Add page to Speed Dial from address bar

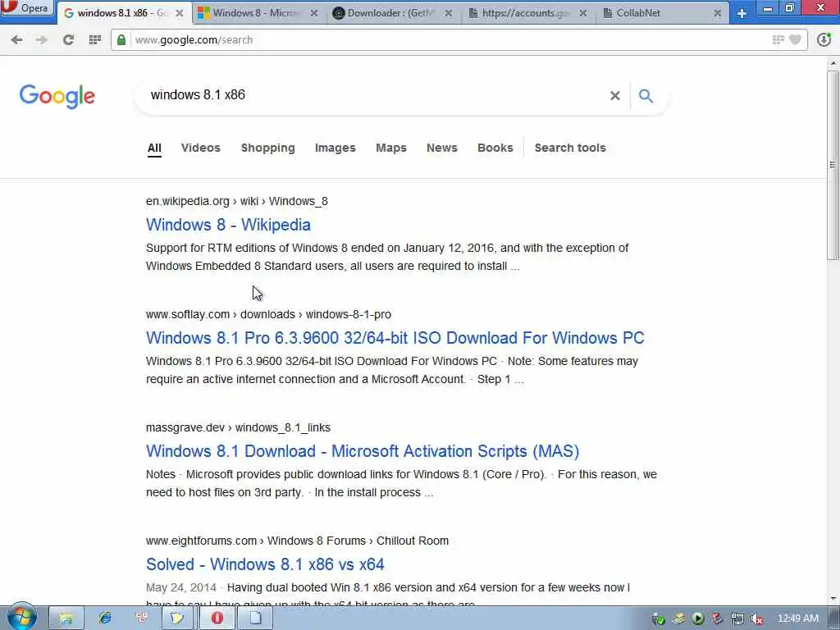[x=778, y=39]
